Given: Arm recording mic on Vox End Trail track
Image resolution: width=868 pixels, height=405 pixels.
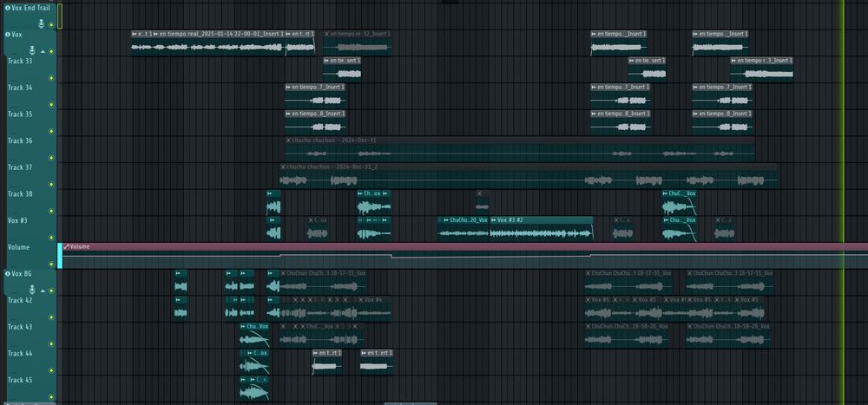Looking at the screenshot, I should tap(41, 23).
